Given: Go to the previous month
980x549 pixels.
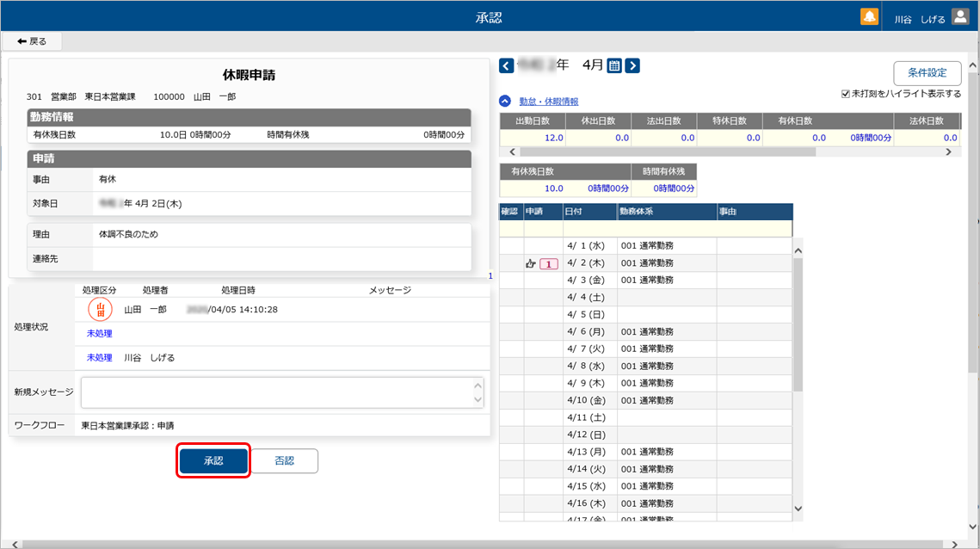Looking at the screenshot, I should point(506,65).
